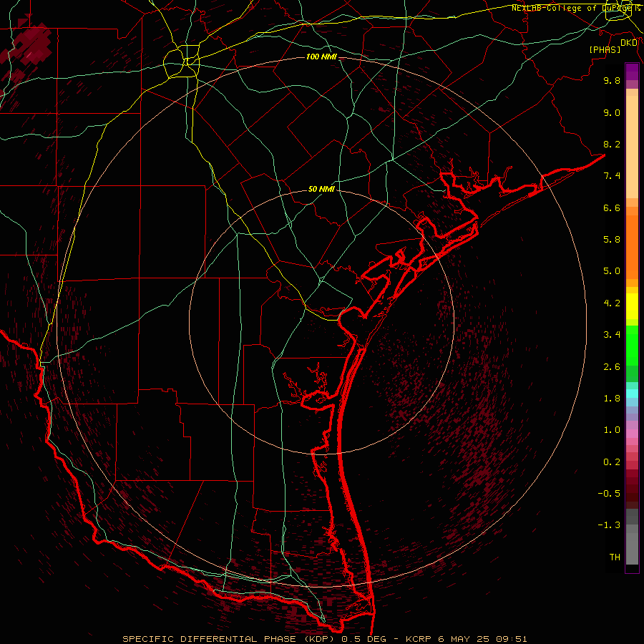Click the 8.2 legend value
Image resolution: width=644 pixels, height=644 pixels.
pos(612,144)
